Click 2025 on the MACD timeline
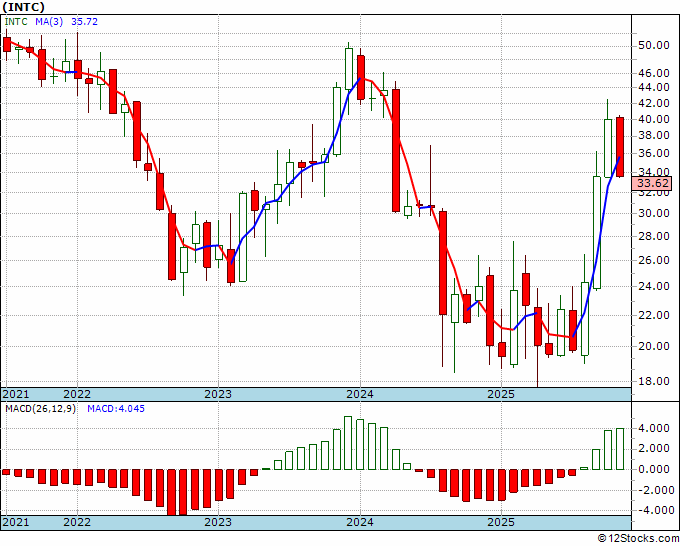The width and height of the screenshot is (680, 546). 501,522
